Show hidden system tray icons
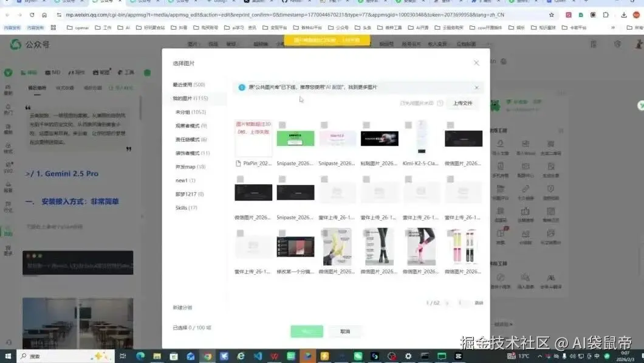The image size is (644, 363). click(x=540, y=356)
